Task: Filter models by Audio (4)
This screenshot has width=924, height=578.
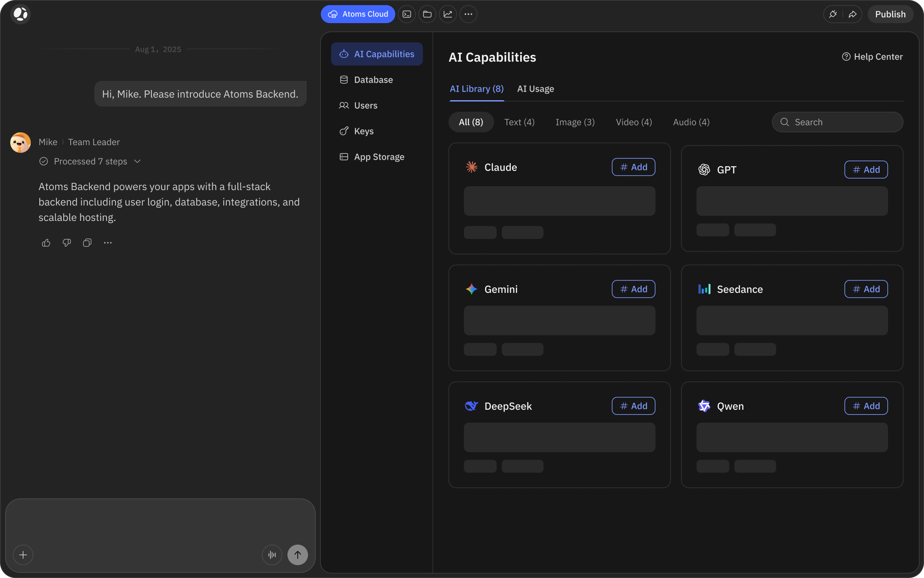Action: (x=691, y=122)
